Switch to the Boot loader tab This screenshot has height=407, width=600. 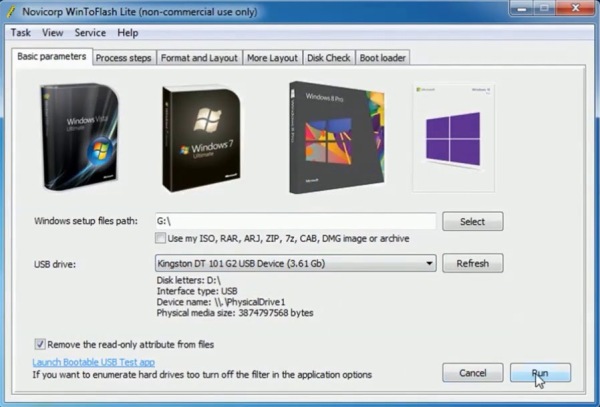383,58
